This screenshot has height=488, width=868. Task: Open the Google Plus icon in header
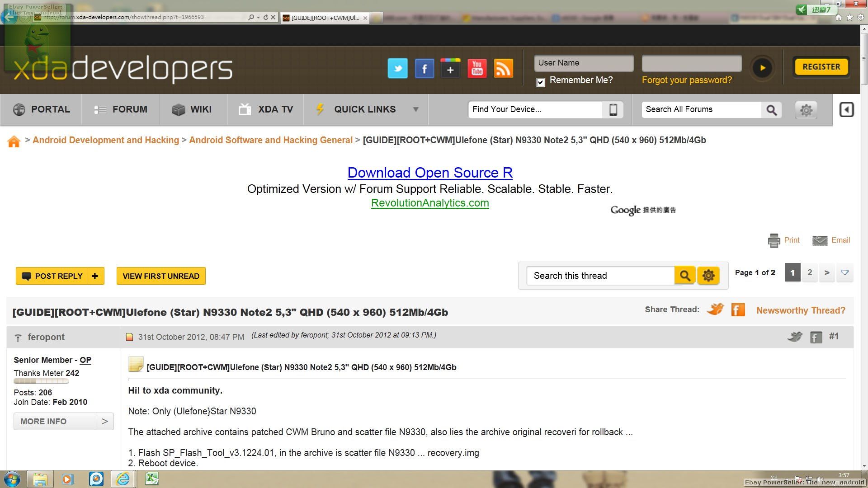pos(450,68)
